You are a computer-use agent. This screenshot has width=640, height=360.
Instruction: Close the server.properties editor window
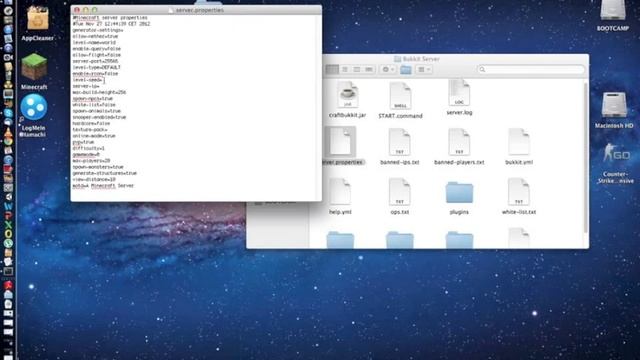click(x=77, y=10)
